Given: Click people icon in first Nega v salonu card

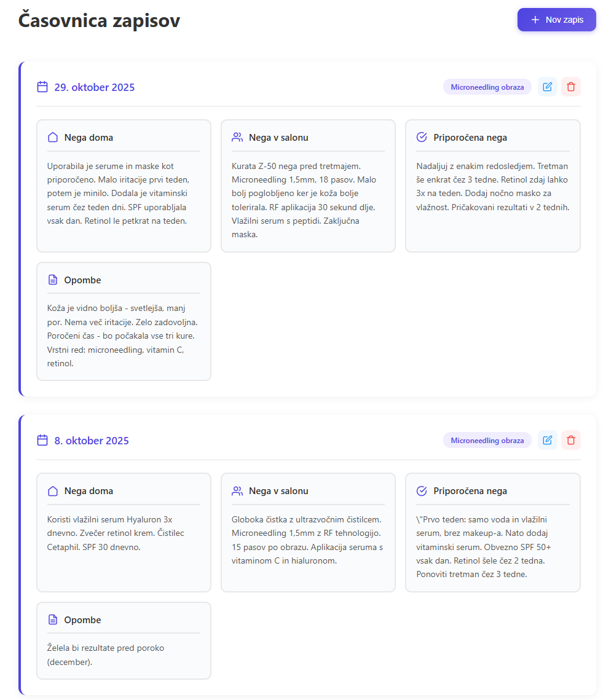Looking at the screenshot, I should click(x=237, y=137).
